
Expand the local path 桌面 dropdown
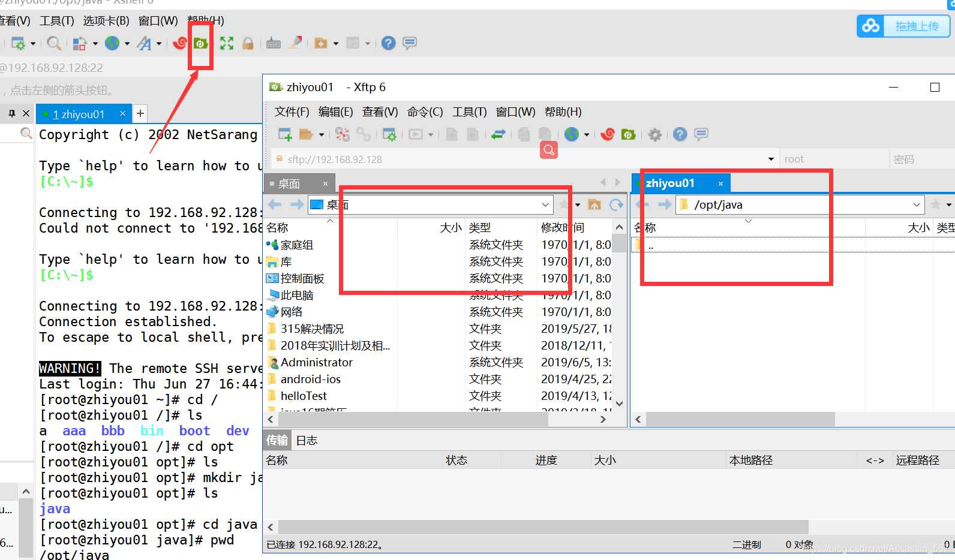click(x=545, y=205)
